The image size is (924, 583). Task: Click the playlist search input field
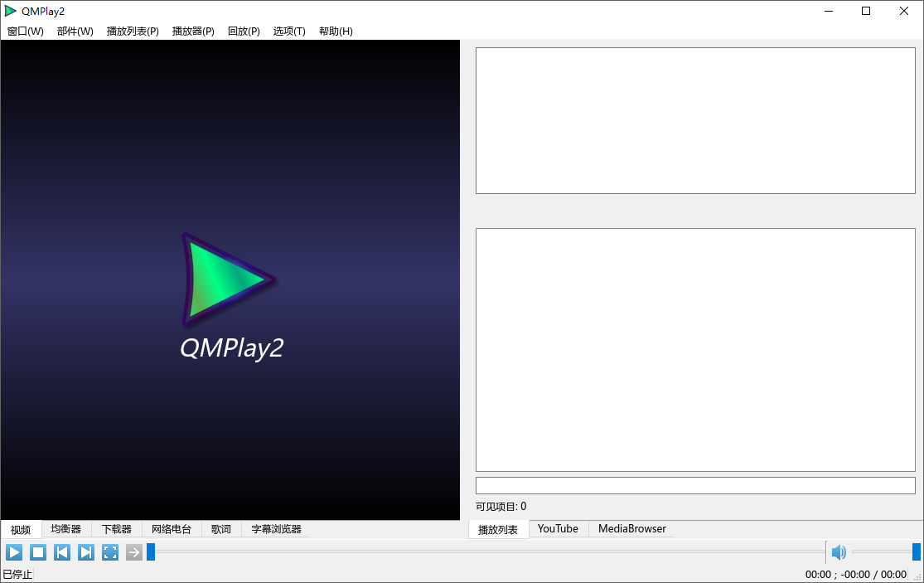pyautogui.click(x=695, y=486)
